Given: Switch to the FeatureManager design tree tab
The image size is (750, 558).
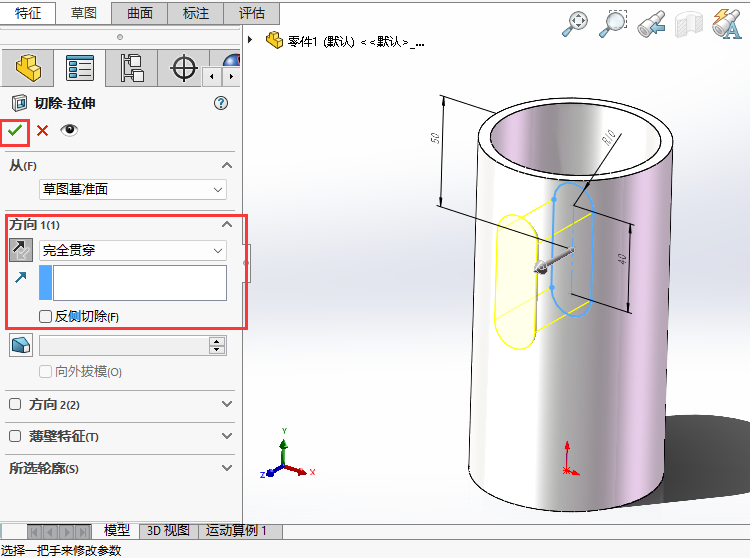Looking at the screenshot, I should click(x=26, y=68).
